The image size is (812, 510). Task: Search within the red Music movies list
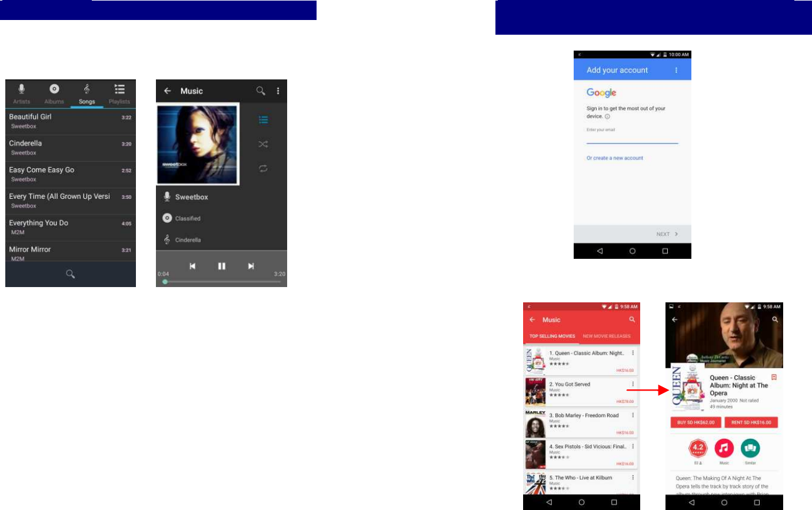632,319
